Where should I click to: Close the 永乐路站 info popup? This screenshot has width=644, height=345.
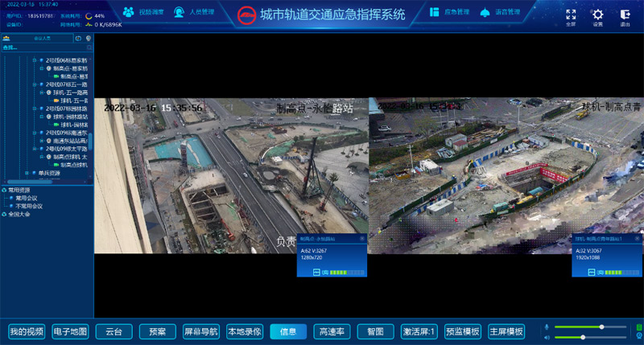click(x=362, y=239)
